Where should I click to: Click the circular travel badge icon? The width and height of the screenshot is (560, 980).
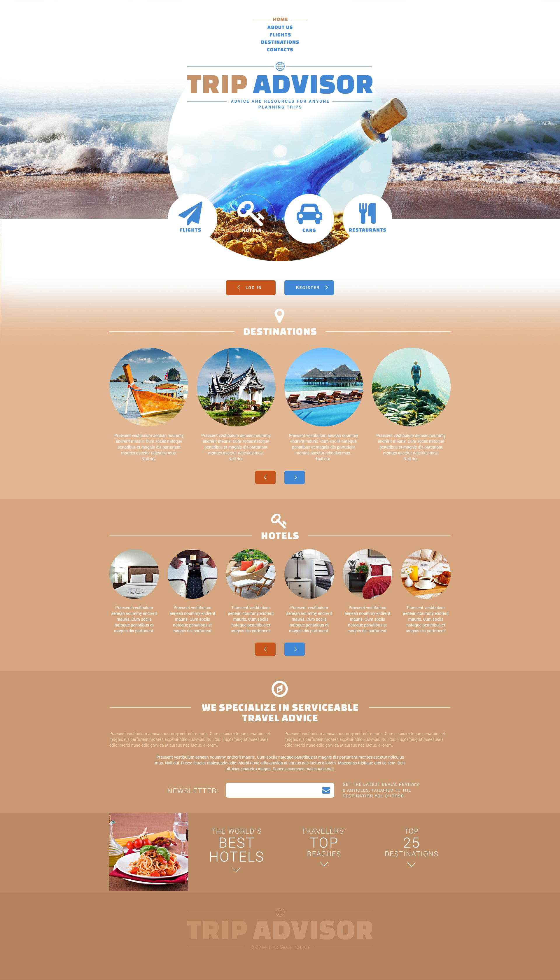pyautogui.click(x=279, y=688)
